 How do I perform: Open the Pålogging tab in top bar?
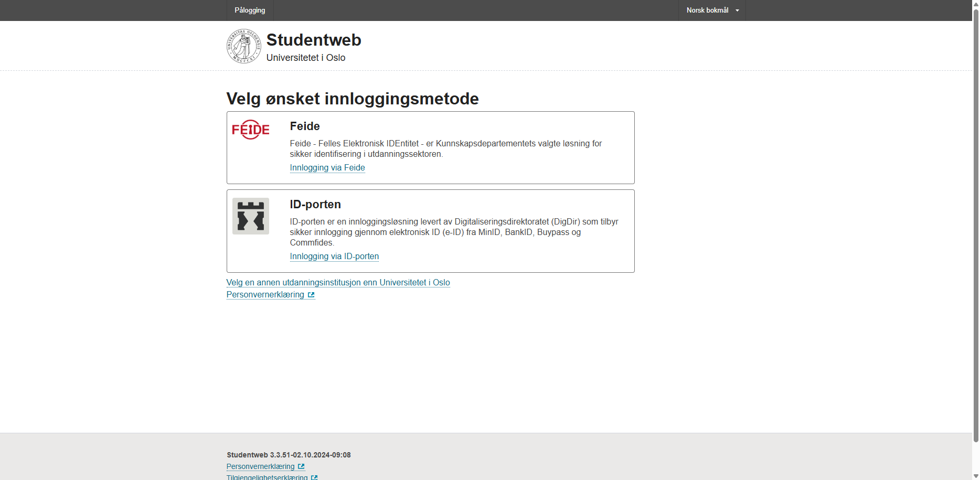pos(250,10)
